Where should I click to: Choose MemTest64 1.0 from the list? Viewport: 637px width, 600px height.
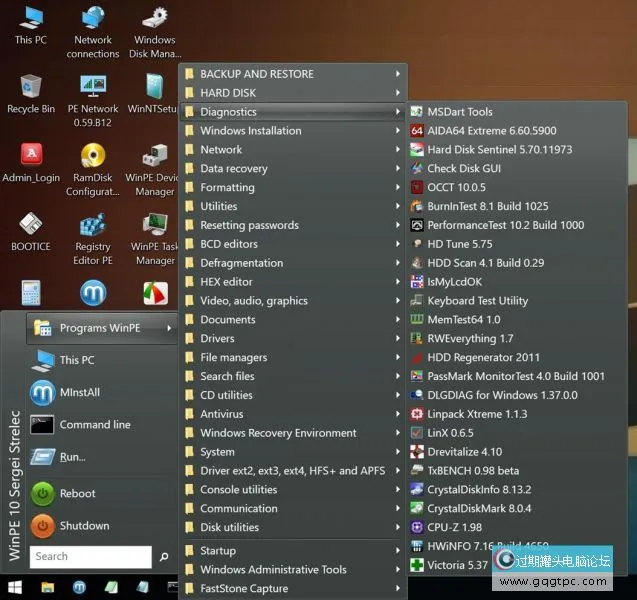(464, 320)
